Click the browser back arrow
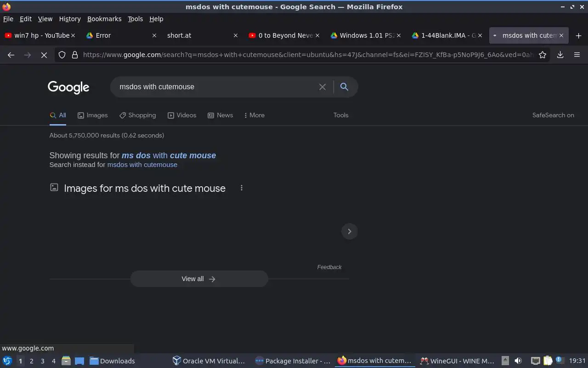The width and height of the screenshot is (588, 368). (x=11, y=55)
